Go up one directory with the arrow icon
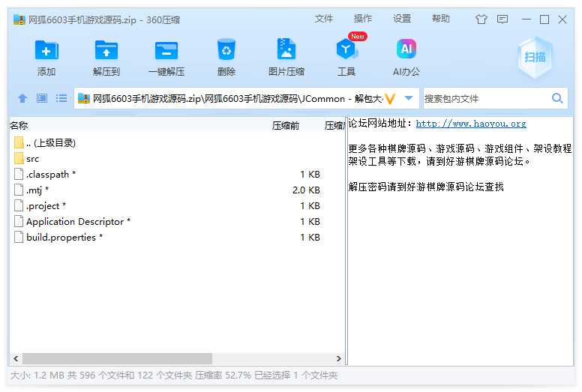 pyautogui.click(x=22, y=98)
